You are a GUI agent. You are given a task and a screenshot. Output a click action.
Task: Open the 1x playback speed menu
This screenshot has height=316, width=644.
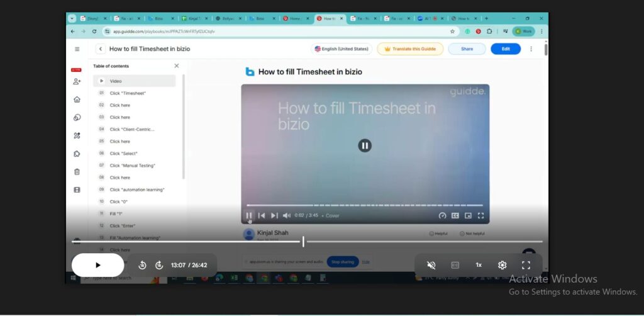(x=479, y=265)
